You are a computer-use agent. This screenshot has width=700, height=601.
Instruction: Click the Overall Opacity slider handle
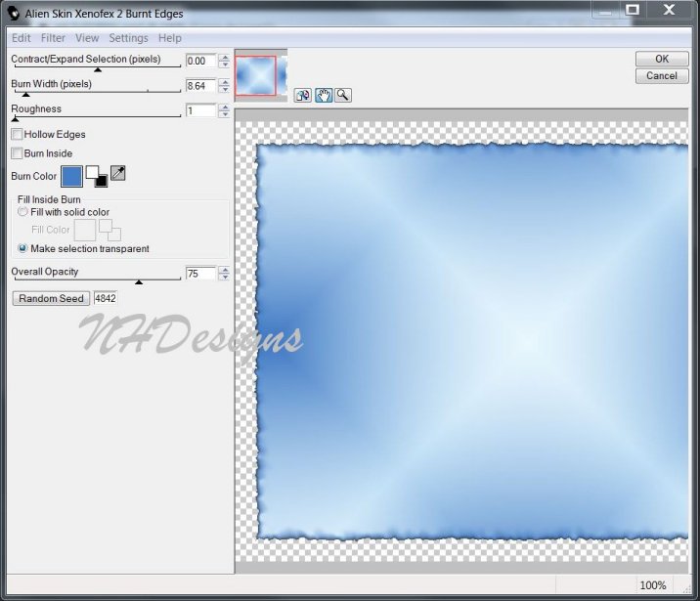139,282
